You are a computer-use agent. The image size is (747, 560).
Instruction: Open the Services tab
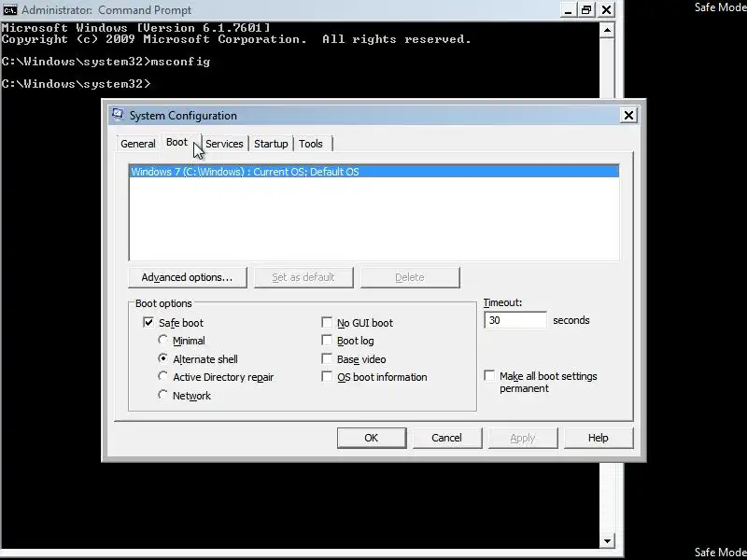pyautogui.click(x=224, y=144)
